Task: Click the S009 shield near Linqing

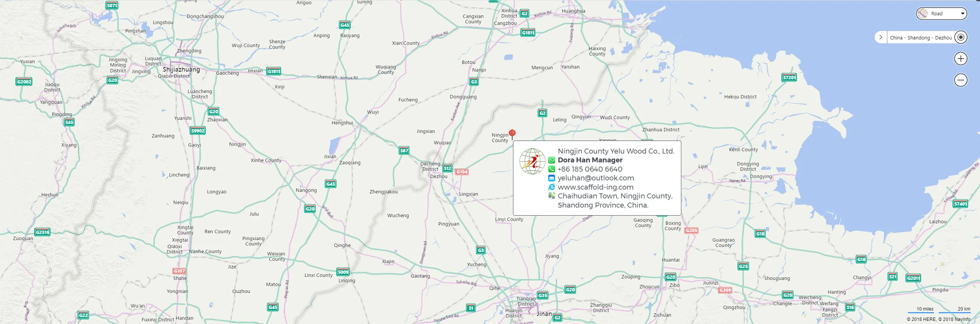Action: click(343, 272)
